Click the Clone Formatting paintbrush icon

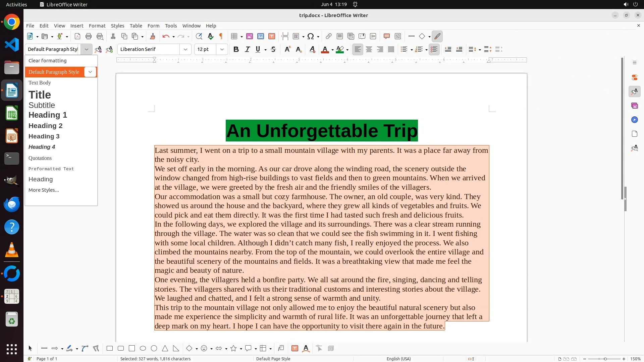[153, 37]
